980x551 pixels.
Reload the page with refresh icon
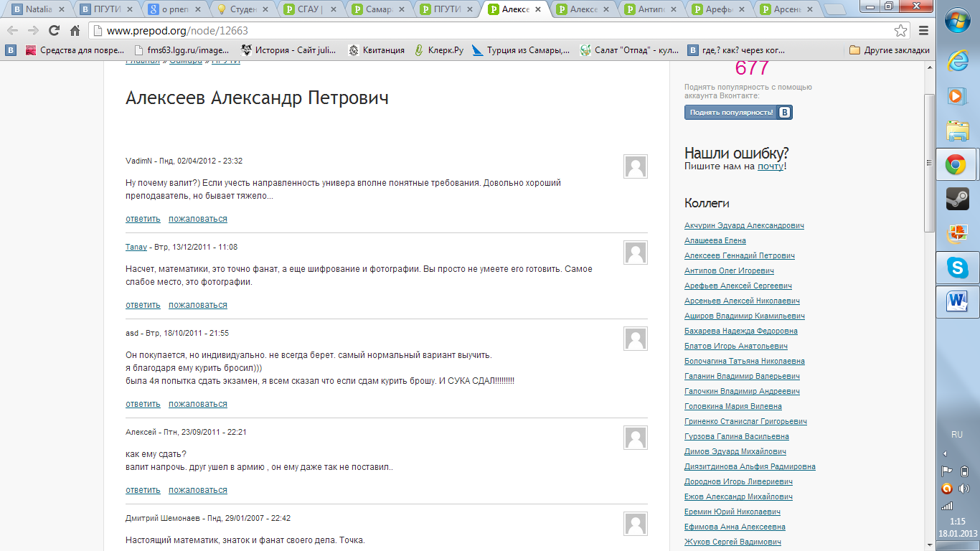pyautogui.click(x=54, y=31)
